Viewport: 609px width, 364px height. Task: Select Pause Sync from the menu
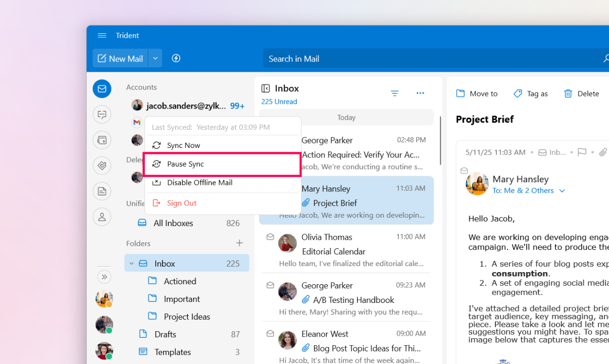185,164
